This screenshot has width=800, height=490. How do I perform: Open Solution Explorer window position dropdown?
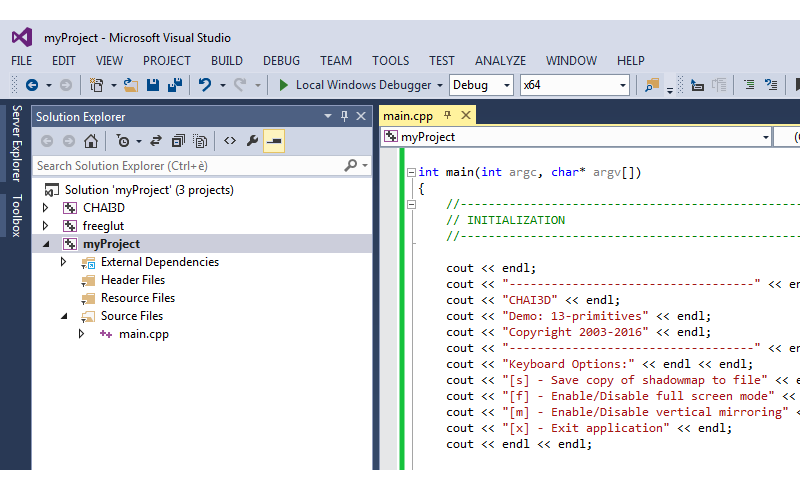(x=328, y=116)
